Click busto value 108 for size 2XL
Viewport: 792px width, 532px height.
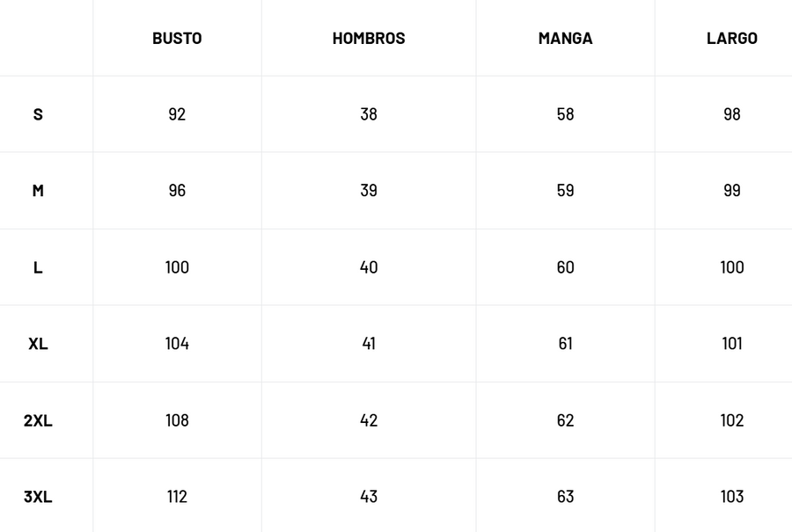point(177,420)
